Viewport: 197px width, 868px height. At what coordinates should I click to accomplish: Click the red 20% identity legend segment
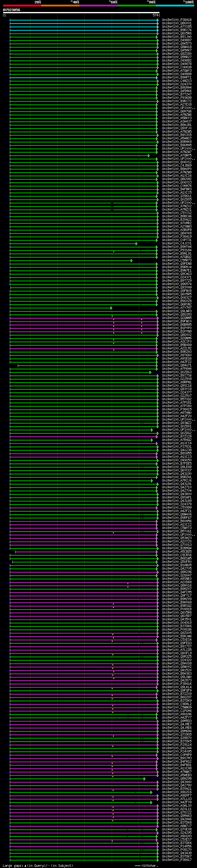[x=22, y=6]
